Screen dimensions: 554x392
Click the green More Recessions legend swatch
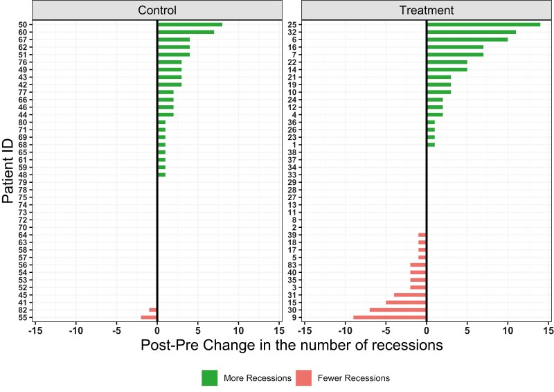(x=211, y=377)
